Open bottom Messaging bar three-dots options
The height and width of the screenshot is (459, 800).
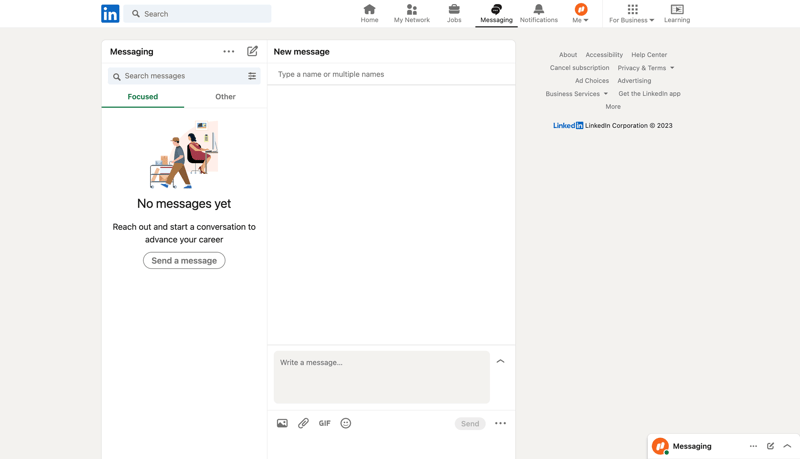click(753, 446)
